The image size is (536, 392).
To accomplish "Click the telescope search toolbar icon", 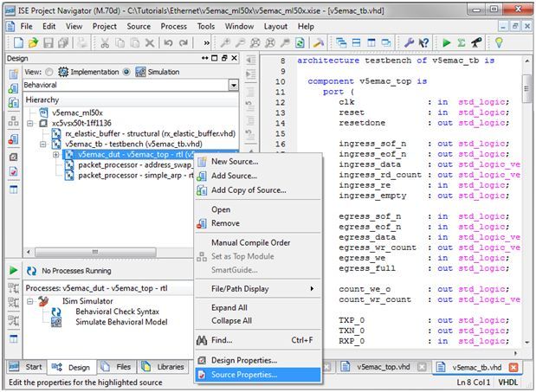I will coord(476,42).
